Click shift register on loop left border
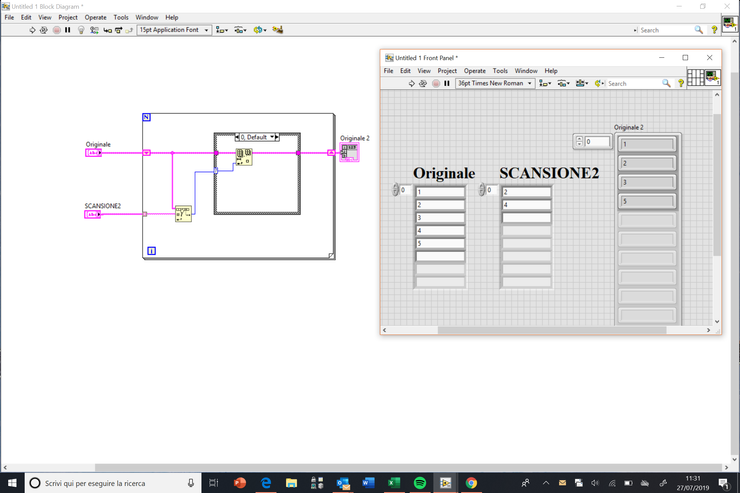The image size is (740, 493). coord(146,153)
